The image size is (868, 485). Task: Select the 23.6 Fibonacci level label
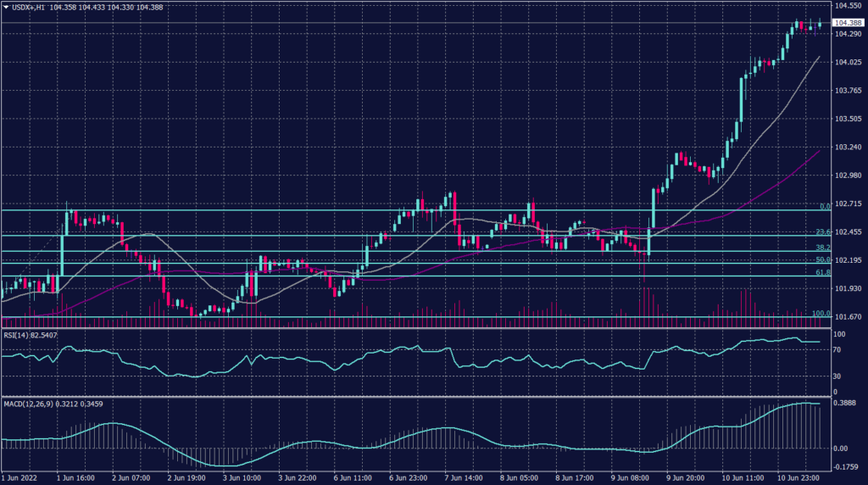822,231
